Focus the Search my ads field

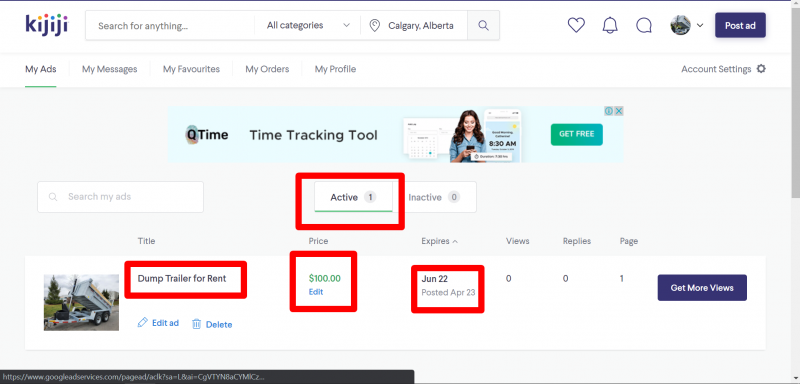coord(120,197)
